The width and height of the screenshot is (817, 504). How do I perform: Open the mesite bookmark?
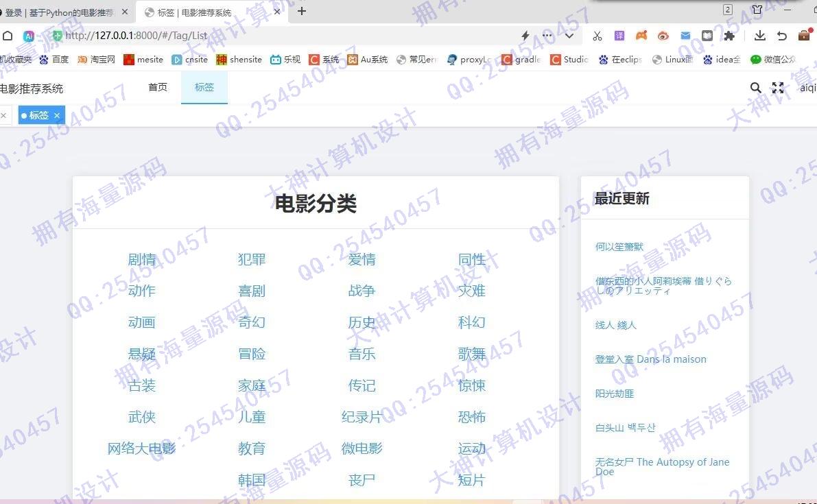pos(143,60)
